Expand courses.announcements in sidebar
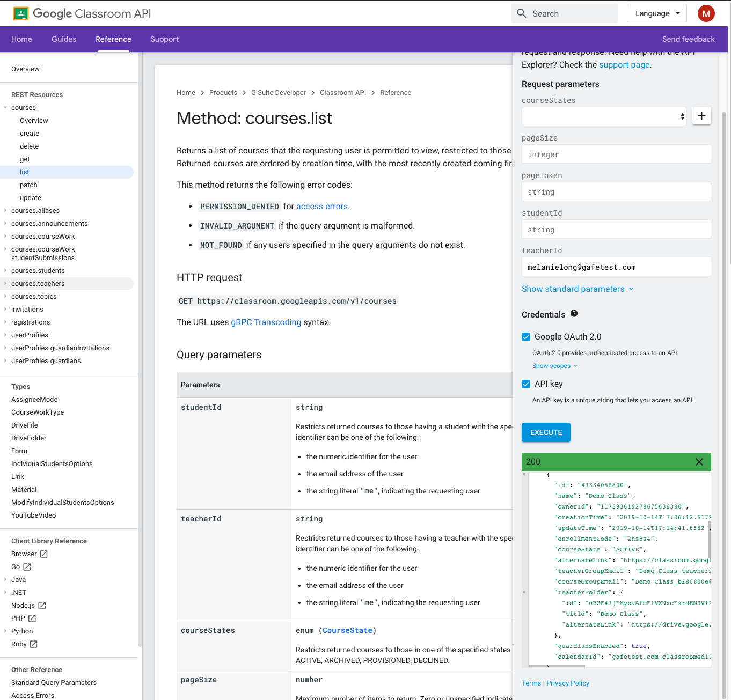 coord(5,224)
